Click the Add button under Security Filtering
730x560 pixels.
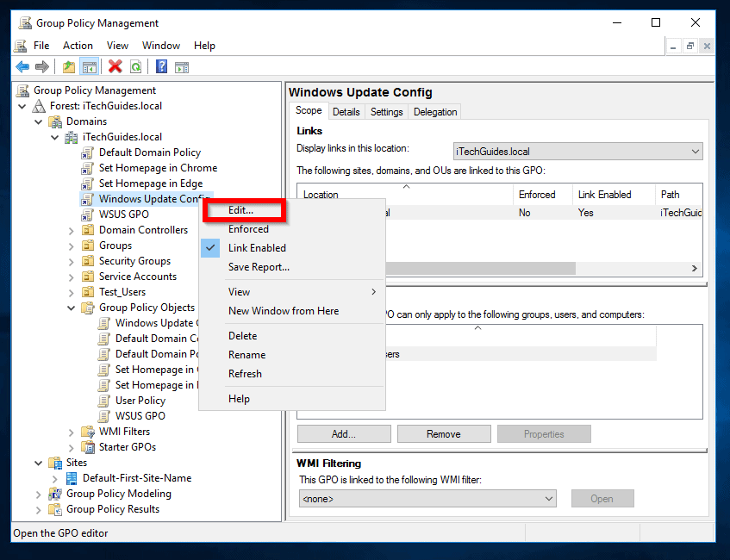[x=343, y=433]
